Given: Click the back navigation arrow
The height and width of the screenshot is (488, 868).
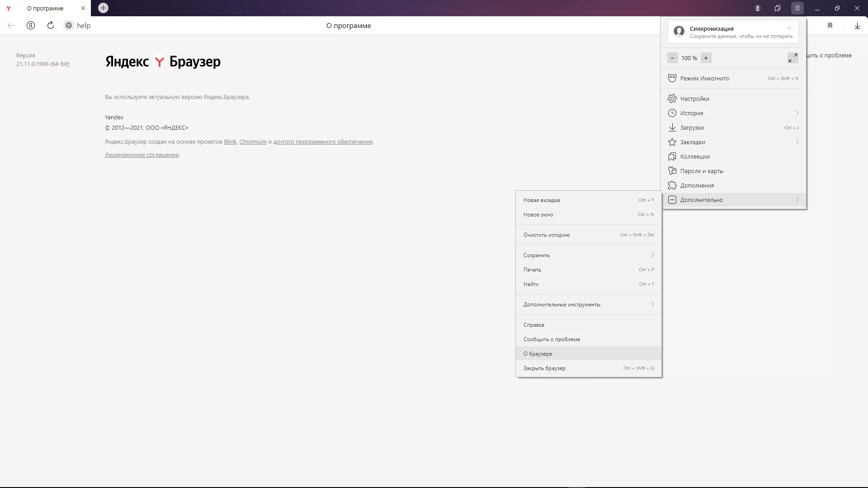Looking at the screenshot, I should coord(11,25).
